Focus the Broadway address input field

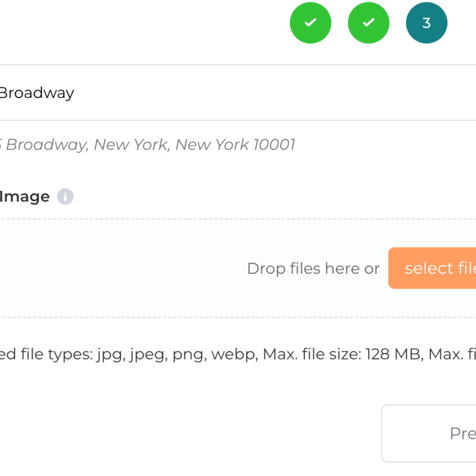click(238, 93)
